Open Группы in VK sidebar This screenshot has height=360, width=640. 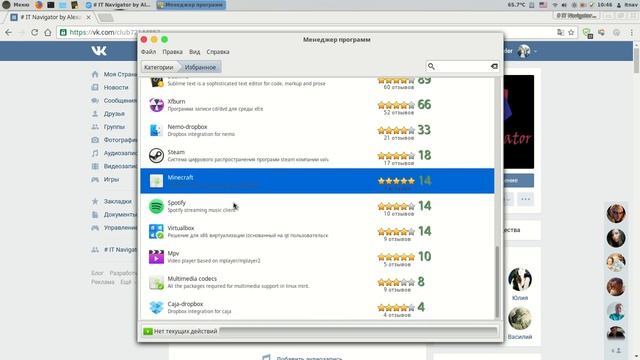[114, 127]
